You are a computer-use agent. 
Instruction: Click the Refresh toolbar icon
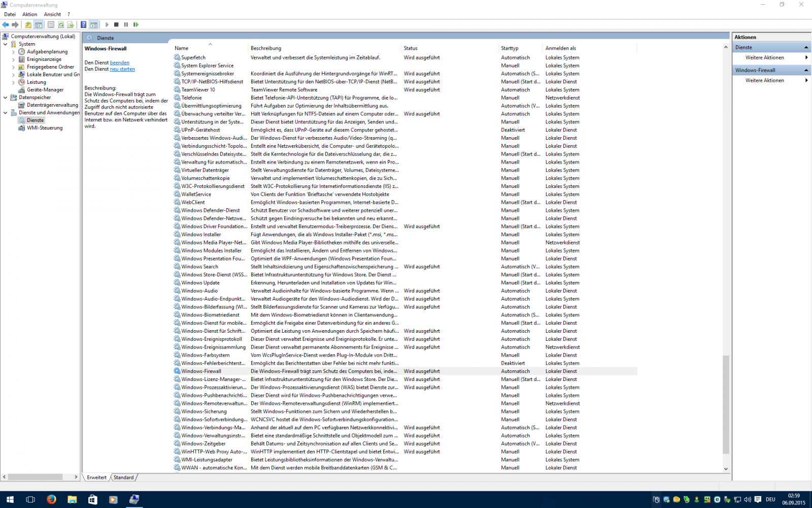pyautogui.click(x=61, y=24)
